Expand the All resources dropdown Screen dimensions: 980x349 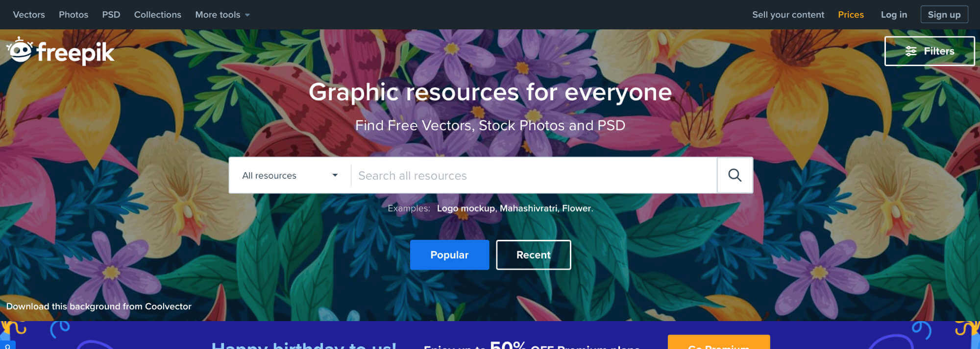tap(290, 175)
